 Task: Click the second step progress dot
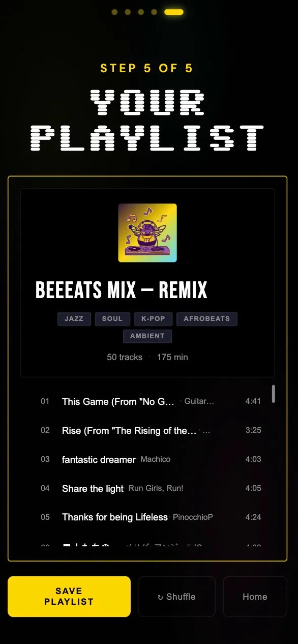[x=128, y=12]
